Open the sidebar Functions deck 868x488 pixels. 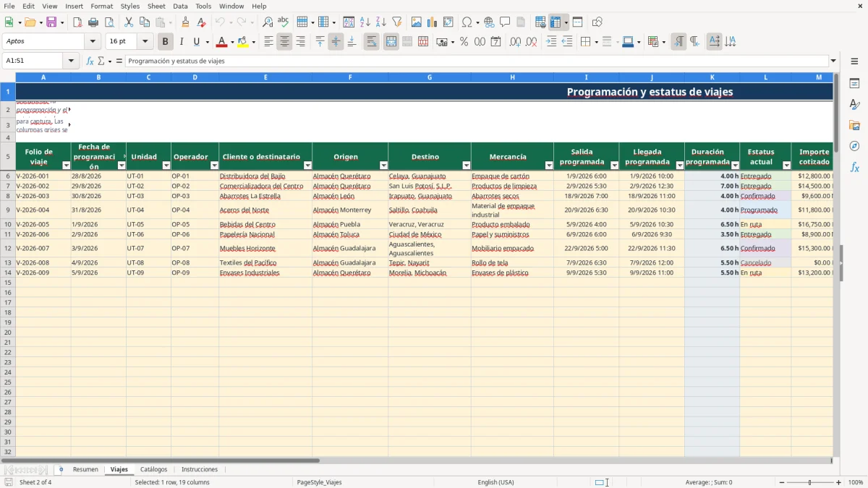(x=854, y=168)
